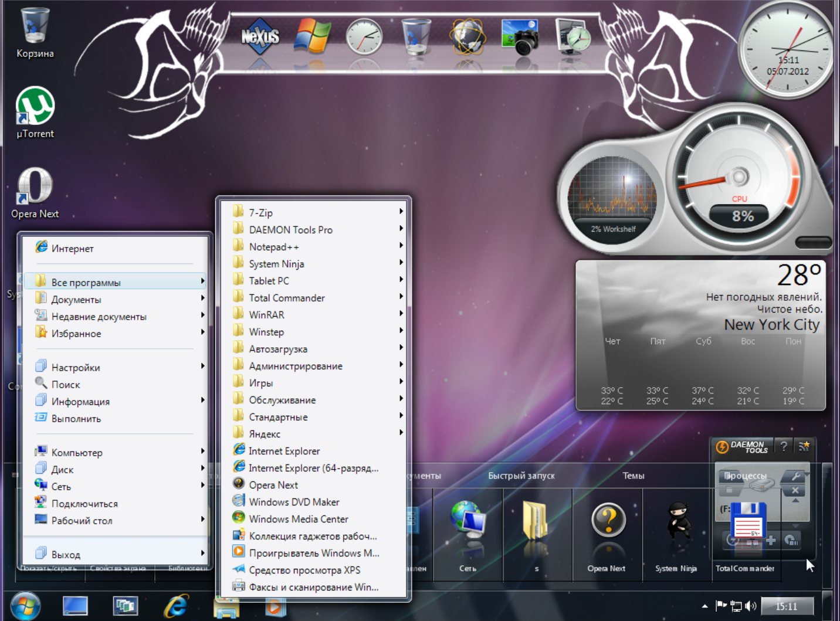Screen dimensions: 840x621
Task: Select Все программы menu item
Action: pos(116,282)
